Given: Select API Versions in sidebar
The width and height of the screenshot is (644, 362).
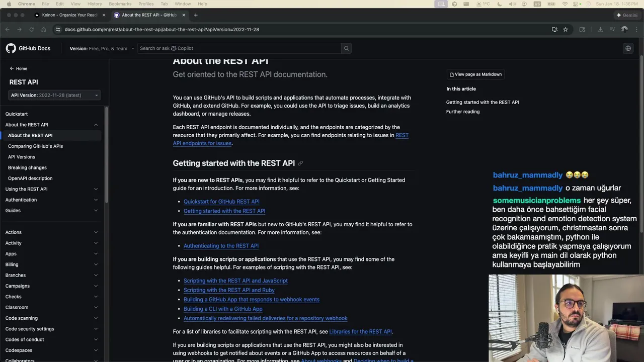Looking at the screenshot, I should [22, 157].
